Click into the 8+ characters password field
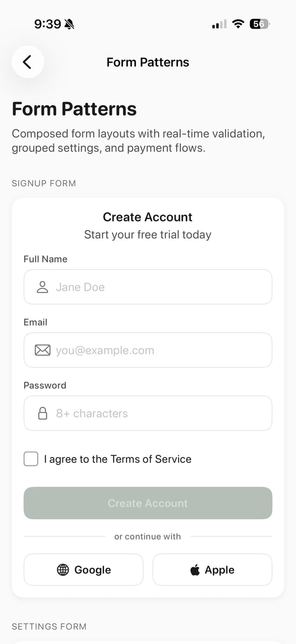 coord(157,413)
